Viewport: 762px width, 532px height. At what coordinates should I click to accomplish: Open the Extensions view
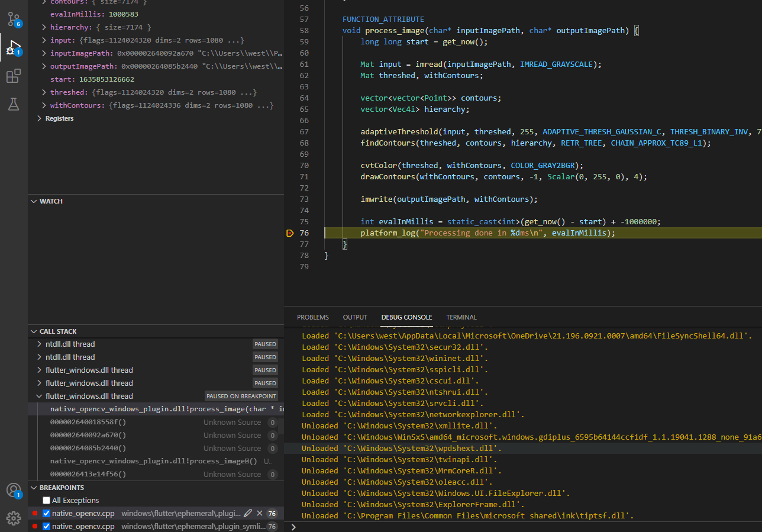click(x=14, y=76)
